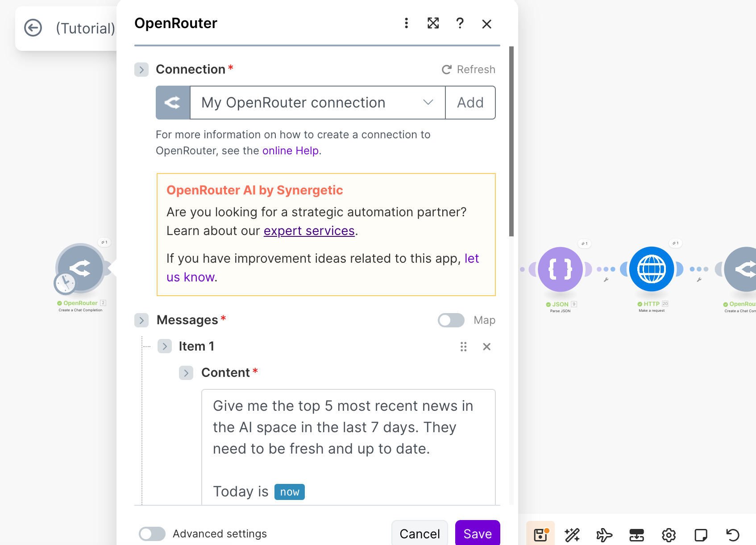Viewport: 756px width, 545px height.
Task: Enable Map mode for Messages
Action: tap(451, 320)
